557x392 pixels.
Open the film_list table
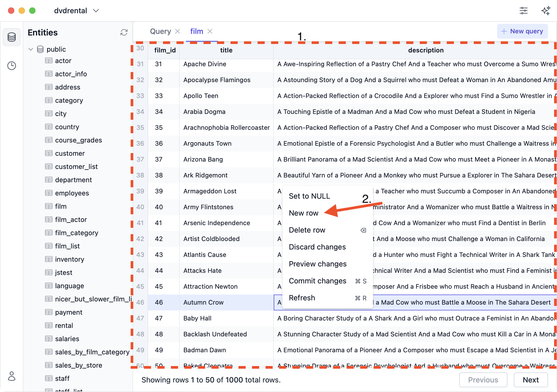tap(67, 246)
